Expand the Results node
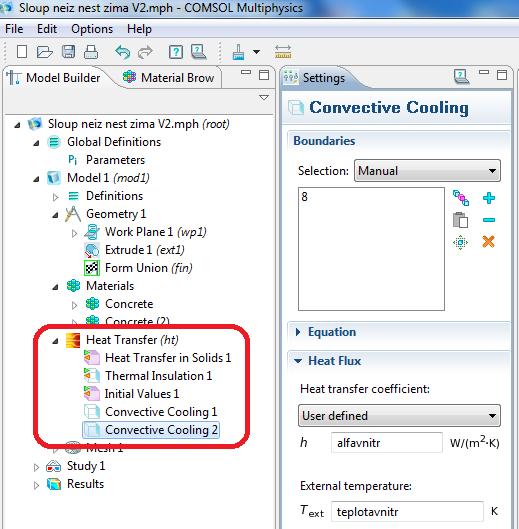 coord(36,485)
